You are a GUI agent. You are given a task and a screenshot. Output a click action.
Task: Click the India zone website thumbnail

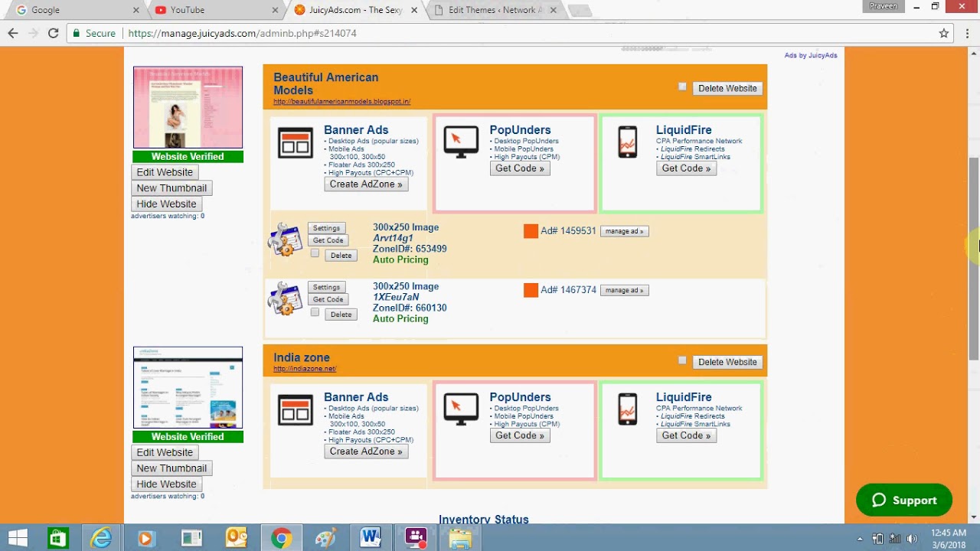pos(188,387)
